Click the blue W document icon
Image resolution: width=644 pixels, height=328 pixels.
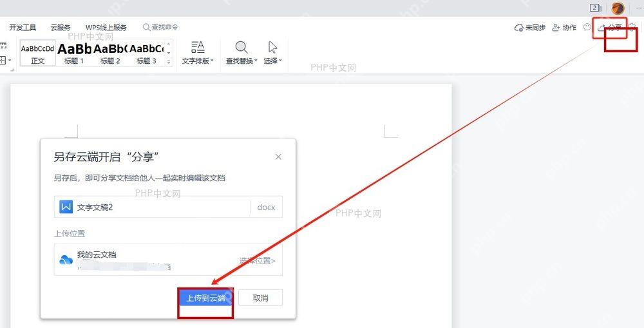[x=66, y=207]
